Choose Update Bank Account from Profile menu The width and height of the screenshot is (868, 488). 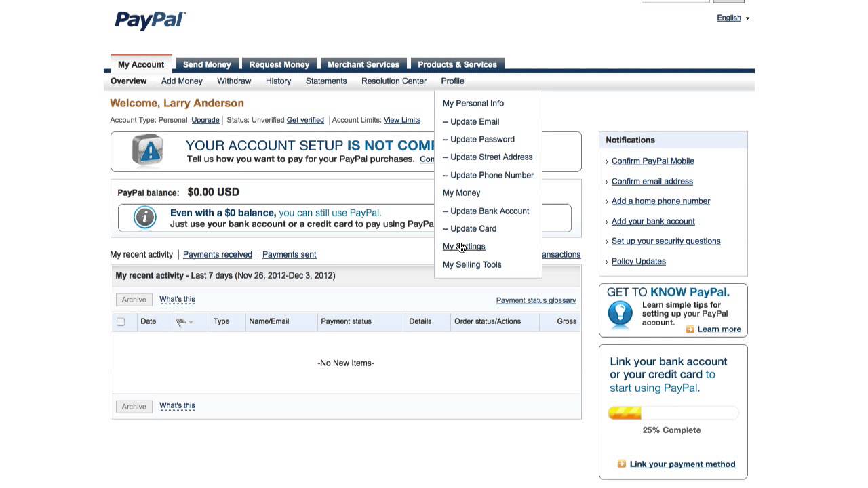(x=486, y=211)
